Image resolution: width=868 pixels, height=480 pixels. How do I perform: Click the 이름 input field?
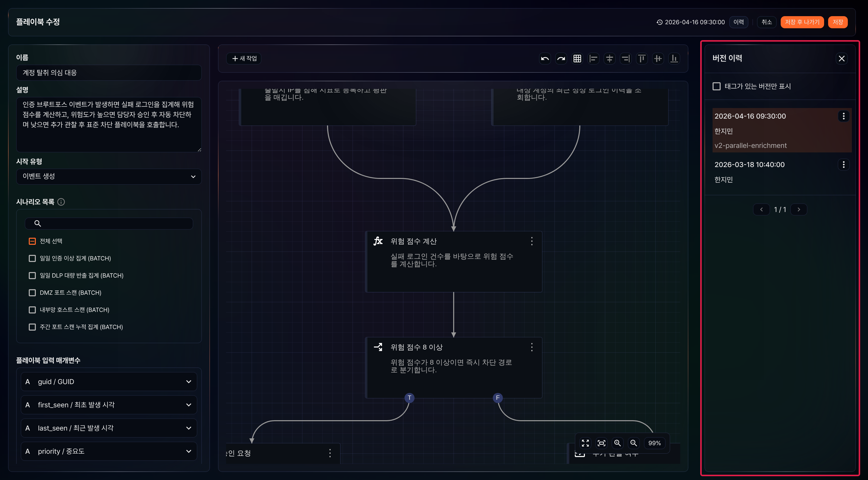tap(109, 73)
